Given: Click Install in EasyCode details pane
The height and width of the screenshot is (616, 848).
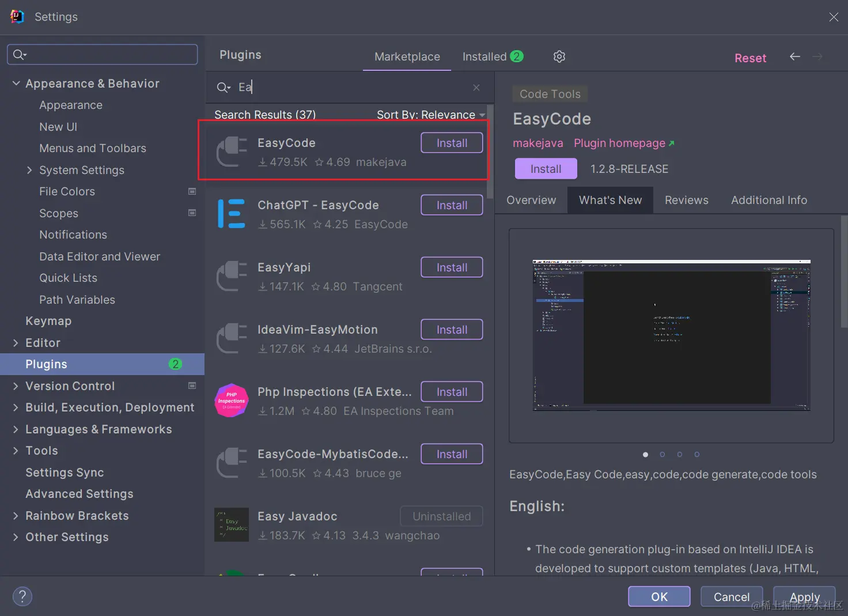Looking at the screenshot, I should (546, 169).
